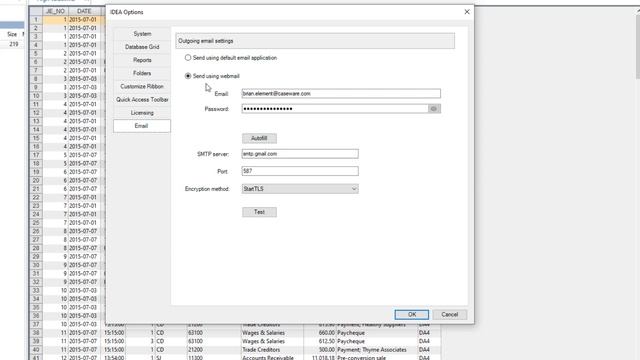The height and width of the screenshot is (360, 640).
Task: Open Quick Access Toolbar settings
Action: tap(142, 100)
